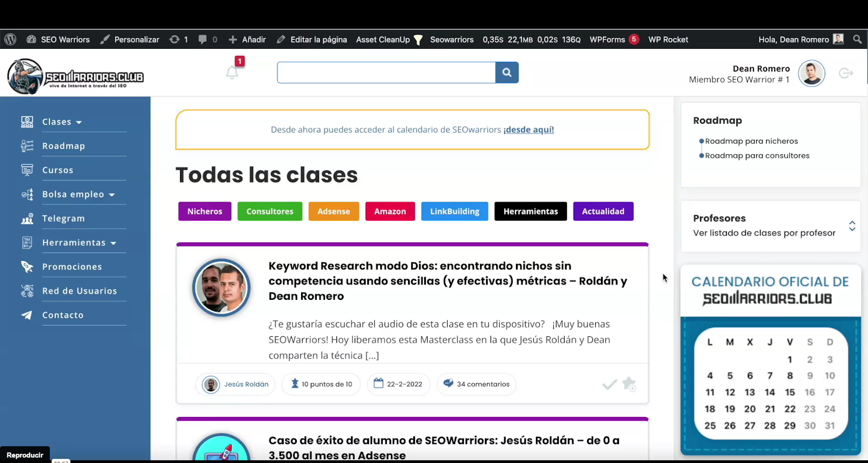Go to the SEOWarriors.club logo home
The width and height of the screenshot is (868, 463).
pyautogui.click(x=75, y=76)
